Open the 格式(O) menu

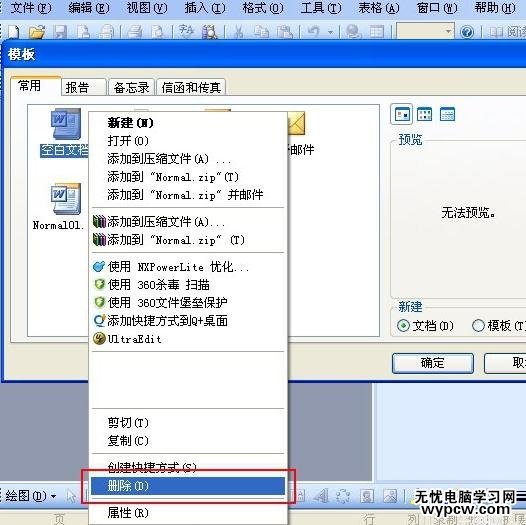(x=263, y=8)
